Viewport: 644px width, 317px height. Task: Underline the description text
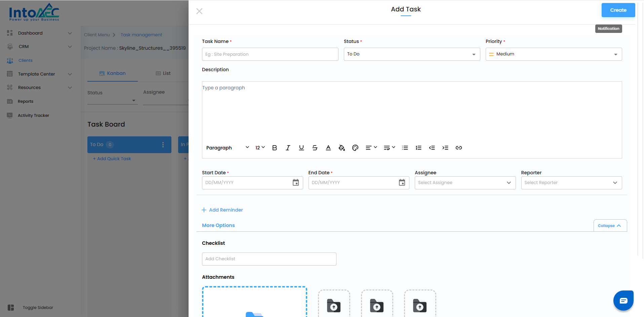(x=301, y=148)
